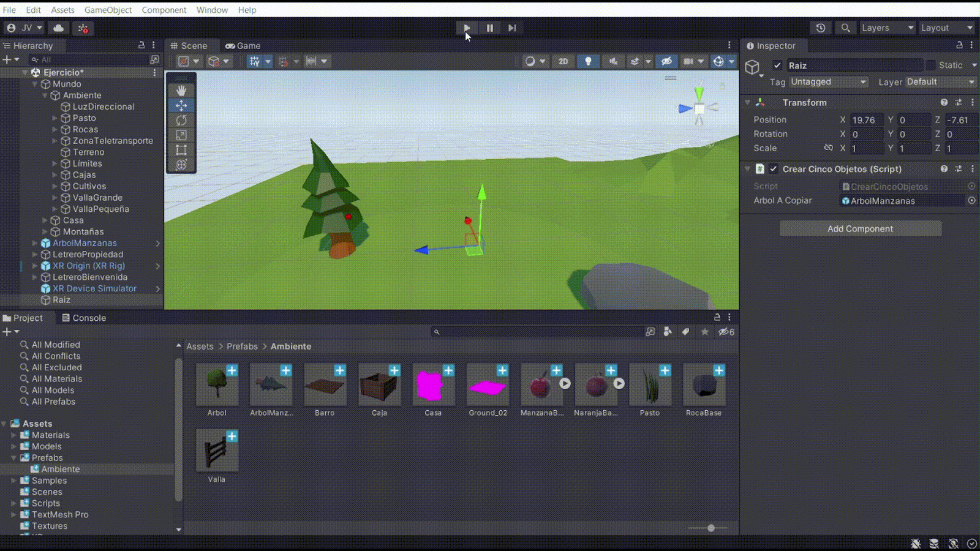Collapse the Ambiente node in Hierarchy
This screenshot has height=551, width=980.
coord(45,96)
